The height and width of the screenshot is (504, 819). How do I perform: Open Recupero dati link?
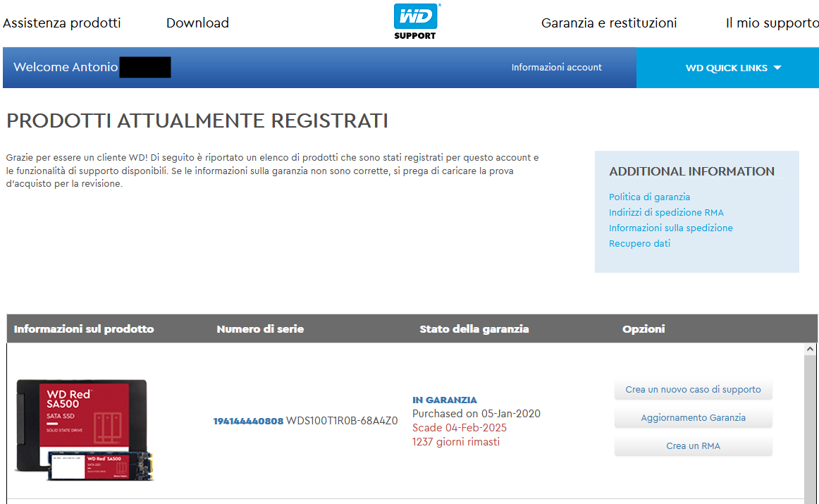pyautogui.click(x=639, y=243)
